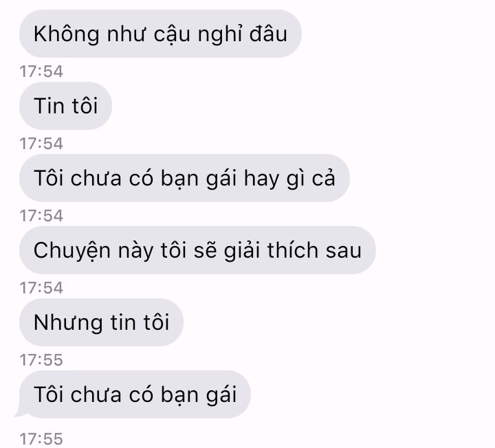Click the 17:54 timestamp under 'hay gì cả' message
Image resolution: width=495 pixels, height=448 pixels.
pyautogui.click(x=41, y=216)
